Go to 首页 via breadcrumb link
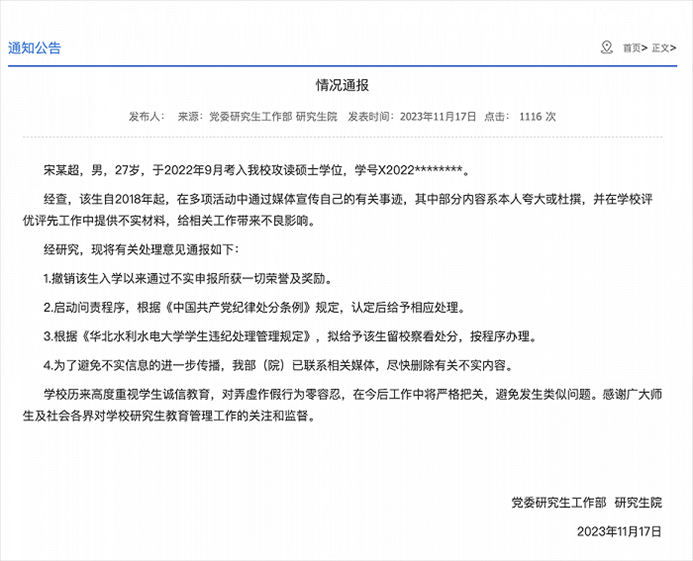 [x=631, y=48]
